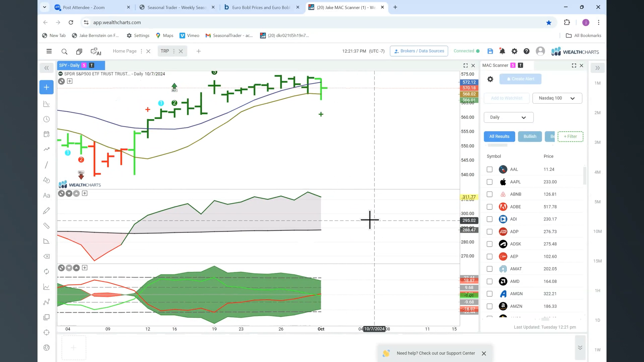Select the shapes drawing tool
This screenshot has width=644, height=362.
(x=47, y=180)
